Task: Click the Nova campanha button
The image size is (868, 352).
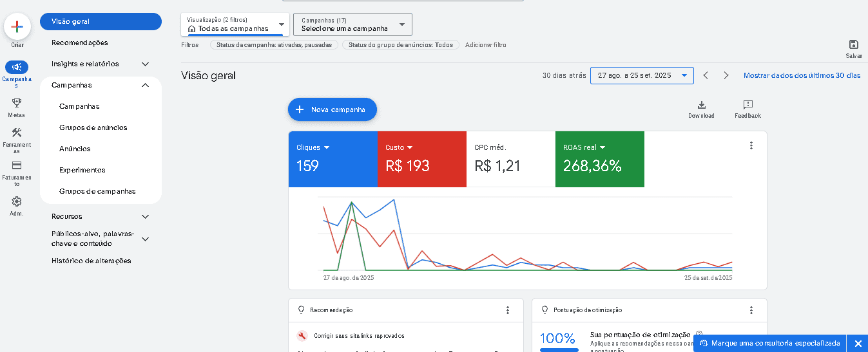Action: (332, 109)
